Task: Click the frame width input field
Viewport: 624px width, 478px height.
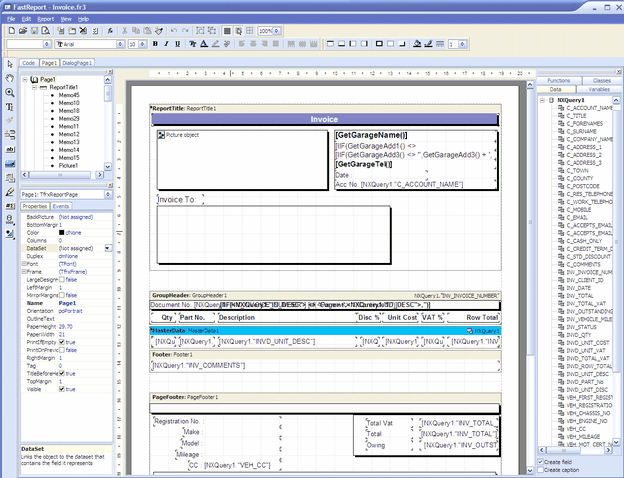Action: click(x=453, y=44)
